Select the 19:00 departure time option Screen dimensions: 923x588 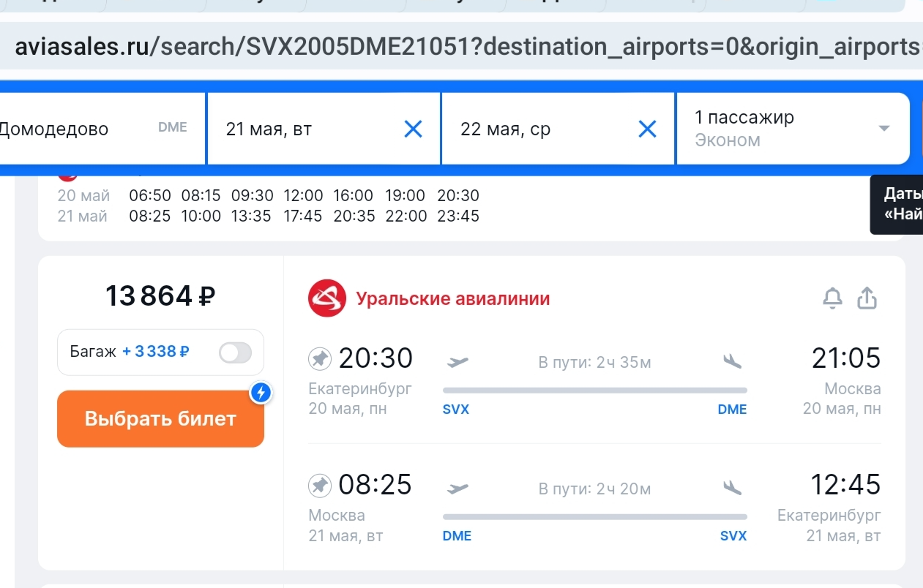pyautogui.click(x=405, y=196)
